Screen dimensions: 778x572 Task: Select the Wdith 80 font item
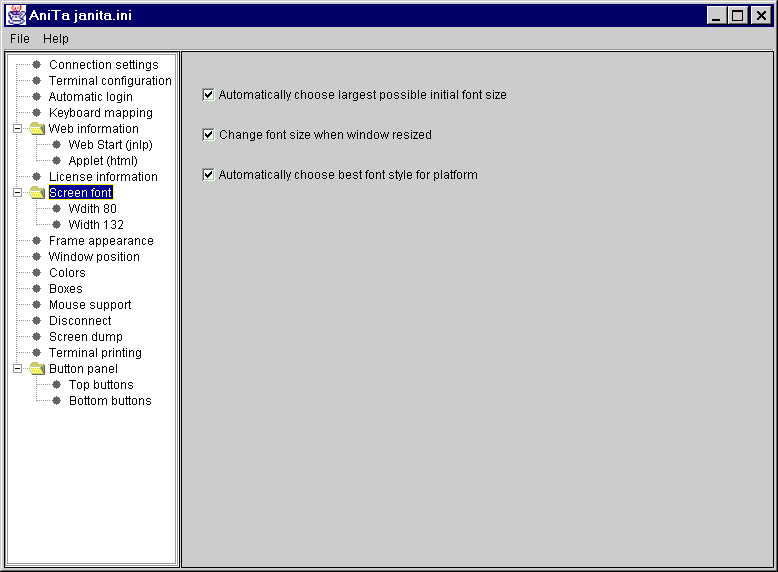(x=93, y=209)
